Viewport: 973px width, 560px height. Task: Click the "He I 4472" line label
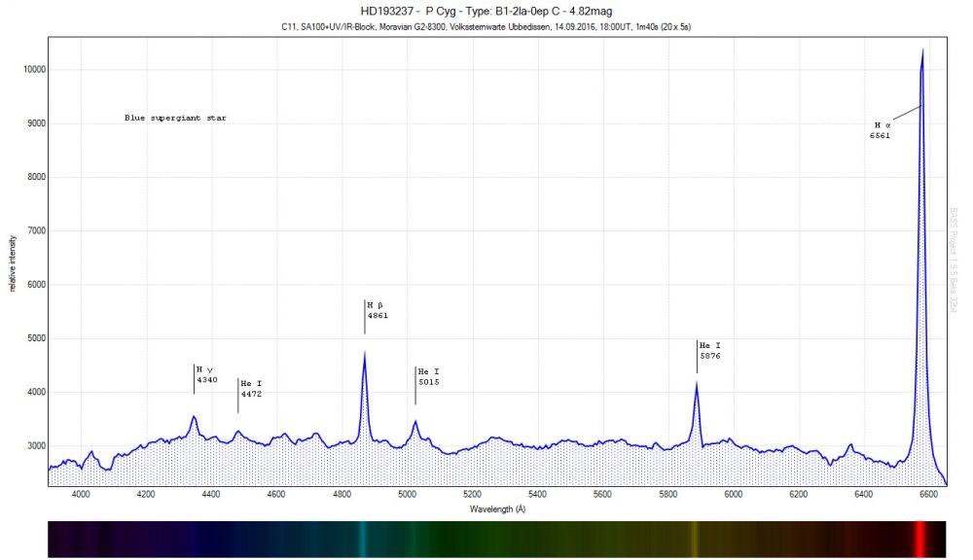(x=251, y=389)
